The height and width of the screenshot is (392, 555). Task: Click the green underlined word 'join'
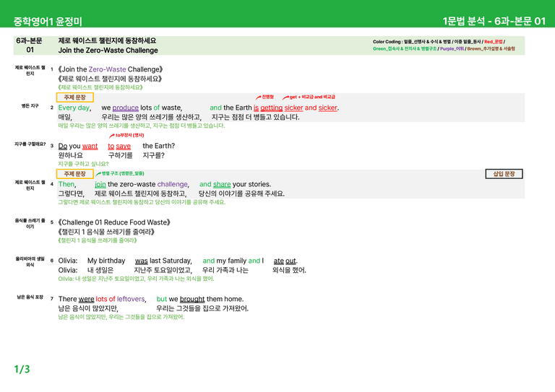coord(100,184)
